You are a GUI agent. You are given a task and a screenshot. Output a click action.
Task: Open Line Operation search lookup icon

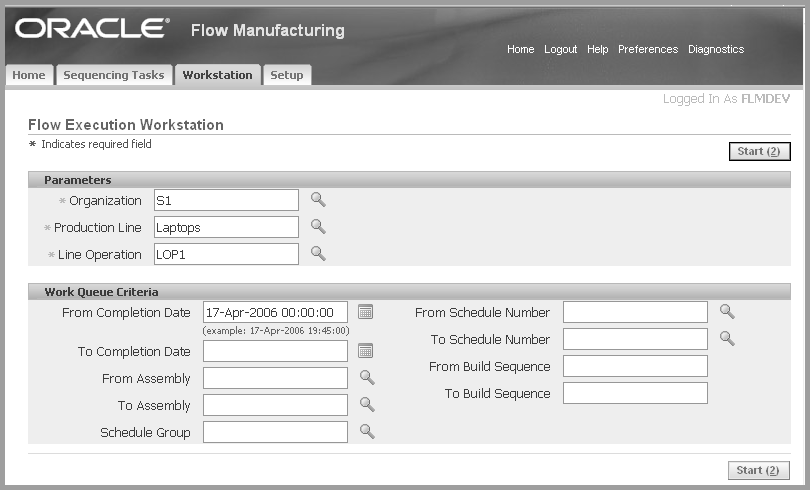(x=318, y=254)
